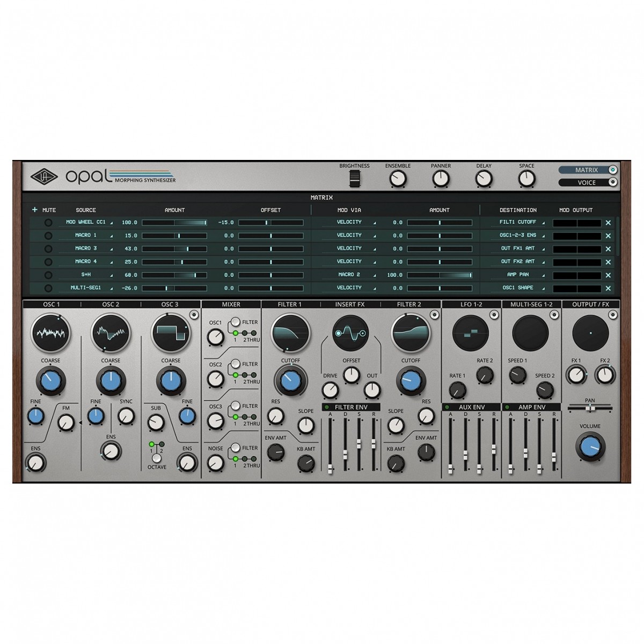This screenshot has height=644, width=644.
Task: Mute the MACRO 3 modulation row
Action: click(x=48, y=248)
